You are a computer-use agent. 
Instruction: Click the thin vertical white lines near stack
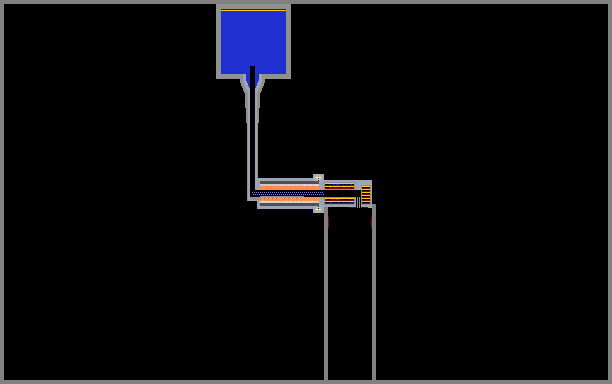(x=358, y=203)
